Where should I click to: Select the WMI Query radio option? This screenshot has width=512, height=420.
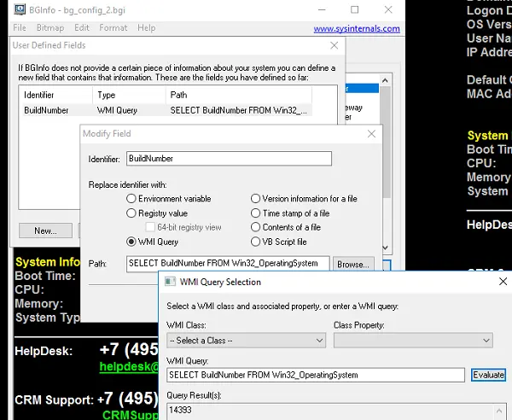coord(153,242)
